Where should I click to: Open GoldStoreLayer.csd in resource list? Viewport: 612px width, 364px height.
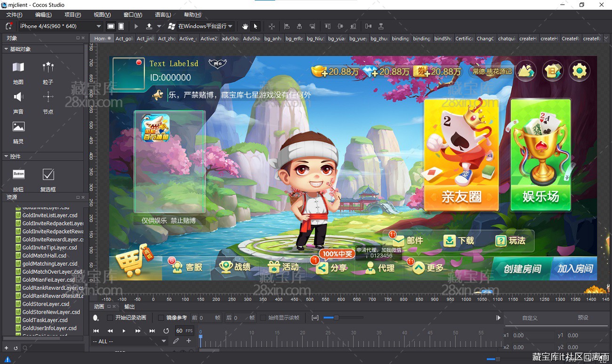point(46,304)
